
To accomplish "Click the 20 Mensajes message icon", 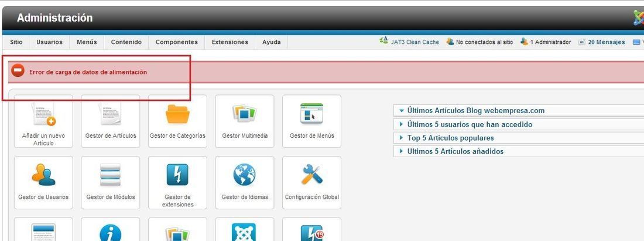I will click(581, 42).
